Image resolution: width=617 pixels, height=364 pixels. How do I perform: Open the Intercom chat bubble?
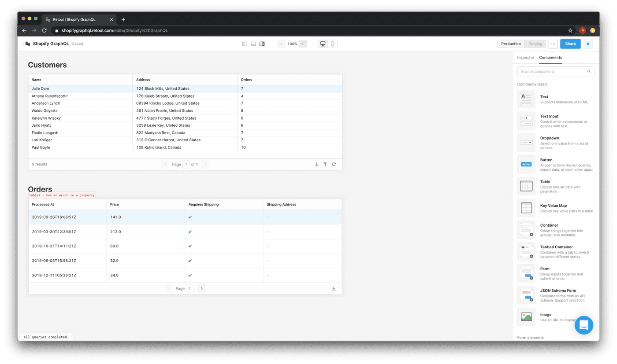point(584,325)
